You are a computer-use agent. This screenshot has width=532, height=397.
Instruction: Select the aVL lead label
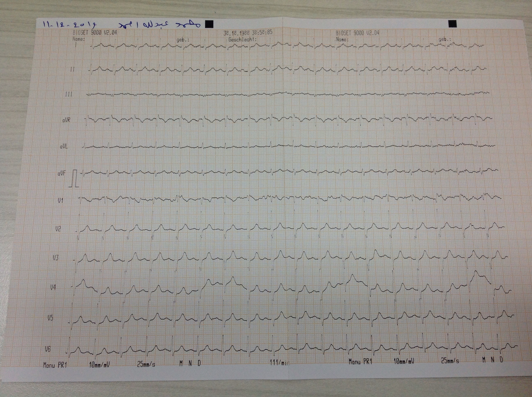coord(64,147)
